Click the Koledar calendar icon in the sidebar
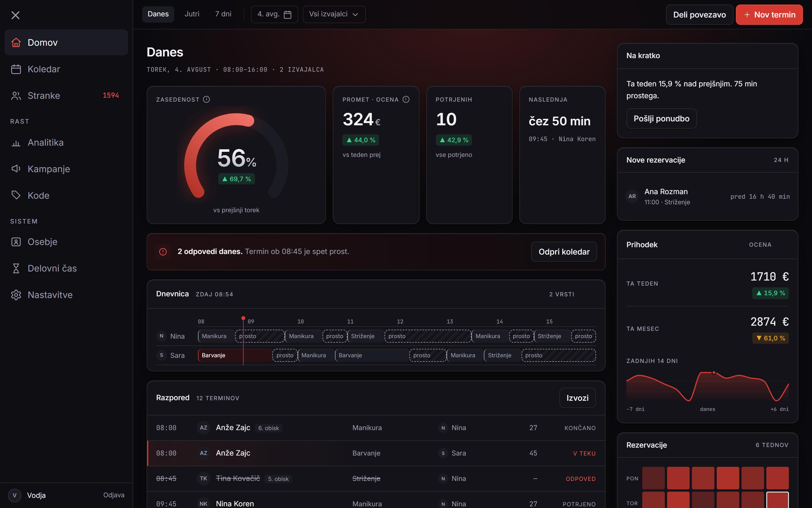The image size is (812, 508). 16,69
